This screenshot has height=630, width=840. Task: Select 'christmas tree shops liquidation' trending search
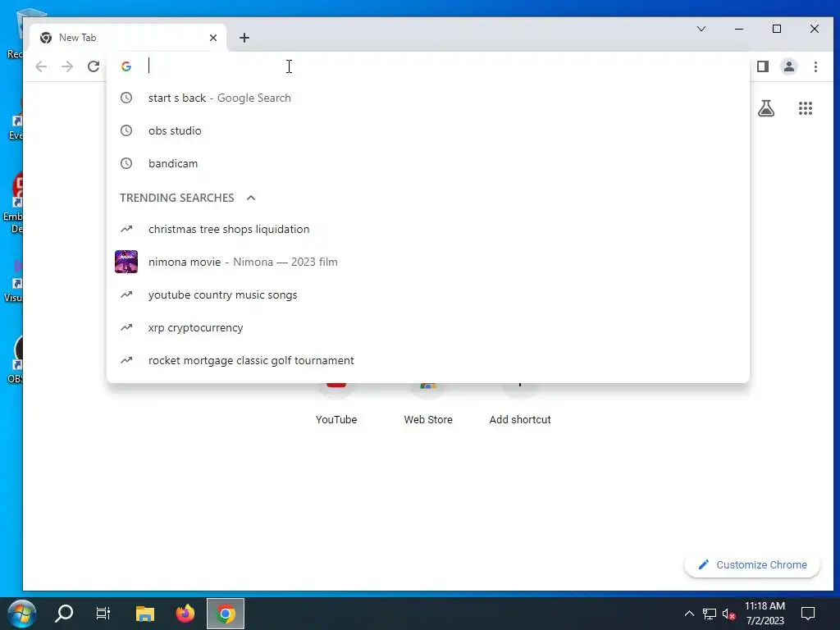tap(428, 230)
